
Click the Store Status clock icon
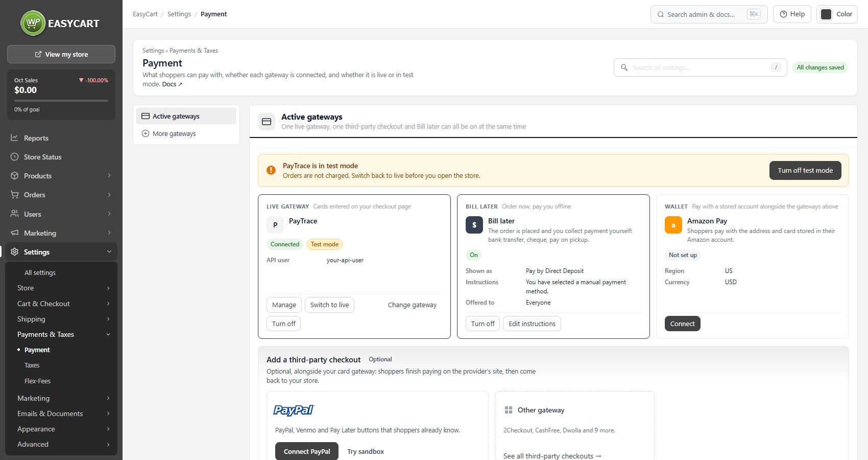click(14, 157)
